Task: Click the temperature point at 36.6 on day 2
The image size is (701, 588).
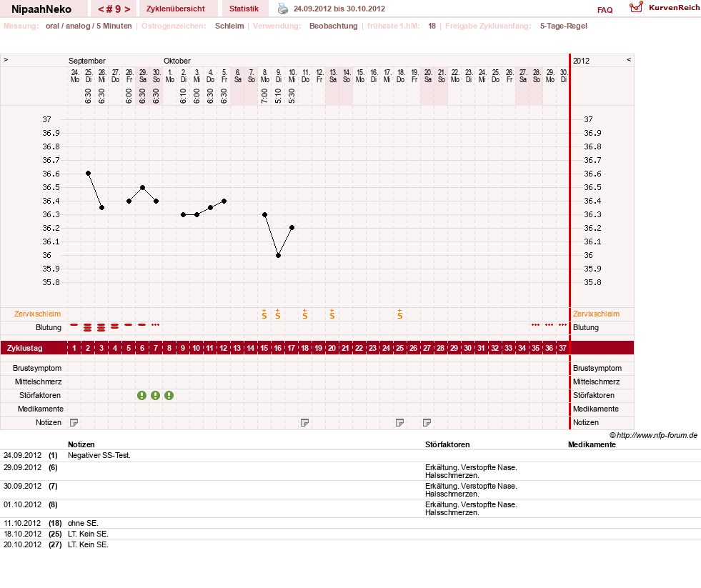Action: (88, 173)
